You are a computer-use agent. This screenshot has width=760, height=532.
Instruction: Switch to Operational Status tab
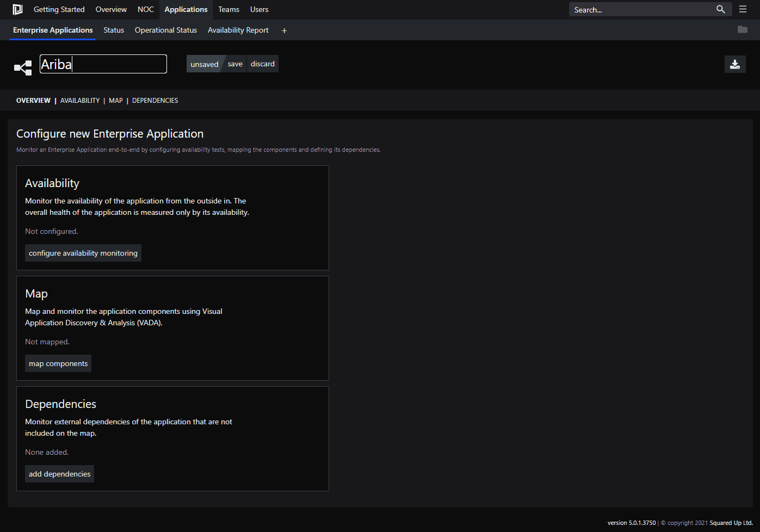166,30
